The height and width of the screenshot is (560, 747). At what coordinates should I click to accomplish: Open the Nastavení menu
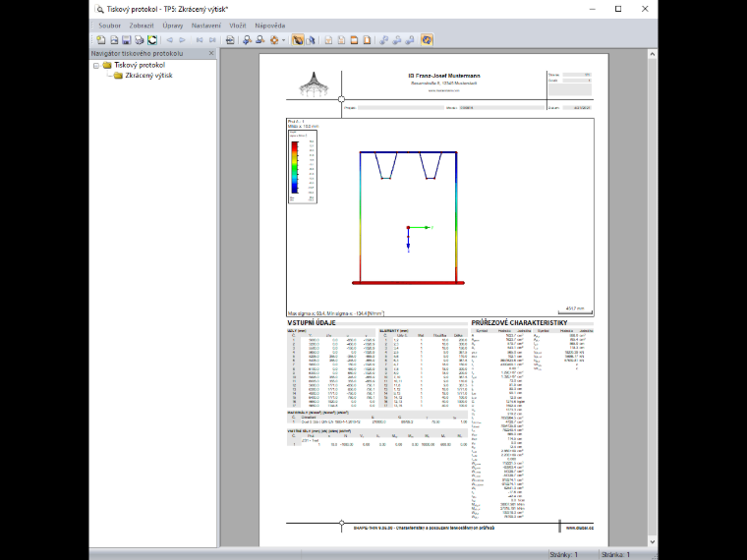point(206,26)
